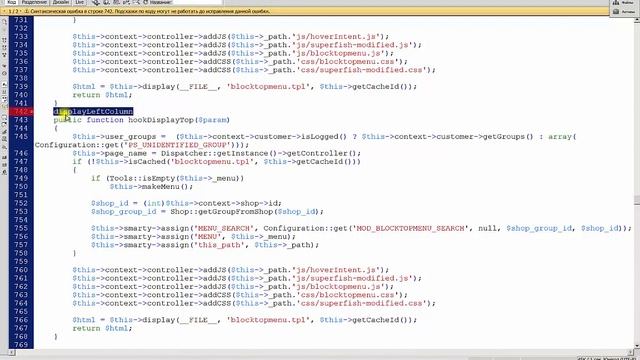Viewport: 640px width, 360px height.
Task: Toggle highlight invalid code option
Action: (x=4, y=92)
